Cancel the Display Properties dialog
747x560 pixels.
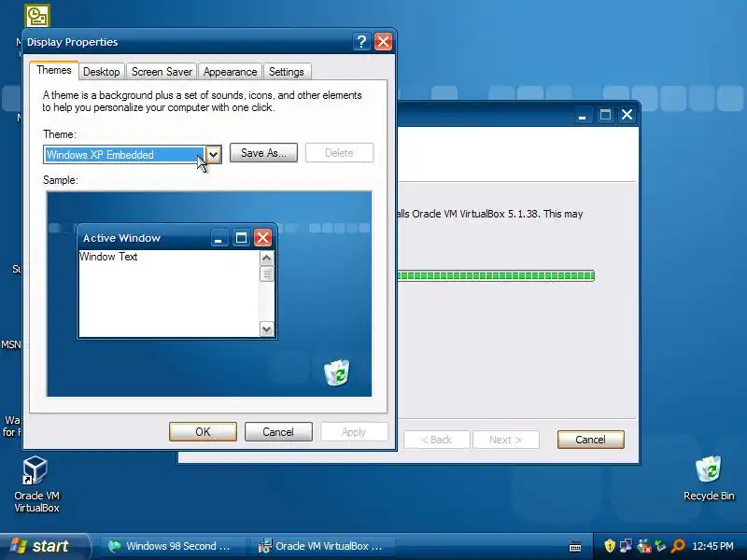click(278, 432)
